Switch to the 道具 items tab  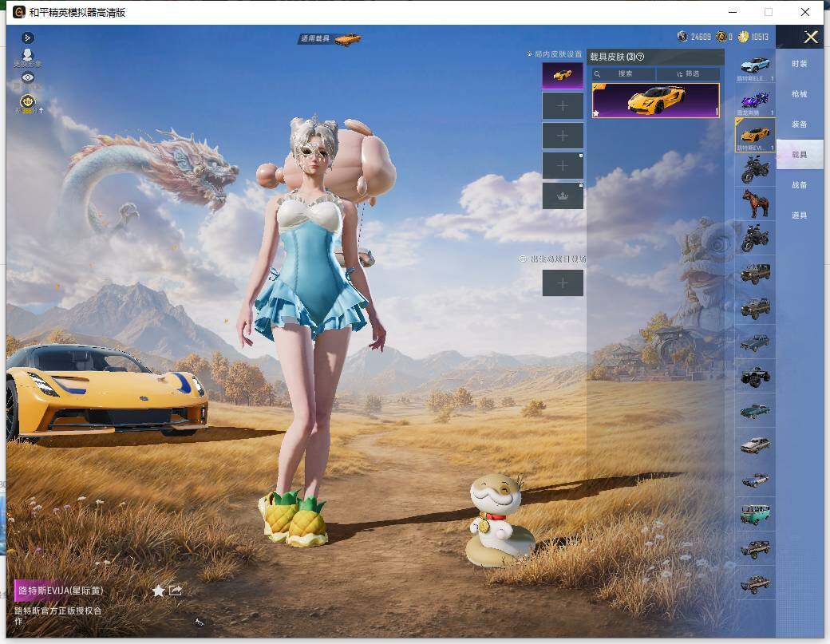pos(800,215)
